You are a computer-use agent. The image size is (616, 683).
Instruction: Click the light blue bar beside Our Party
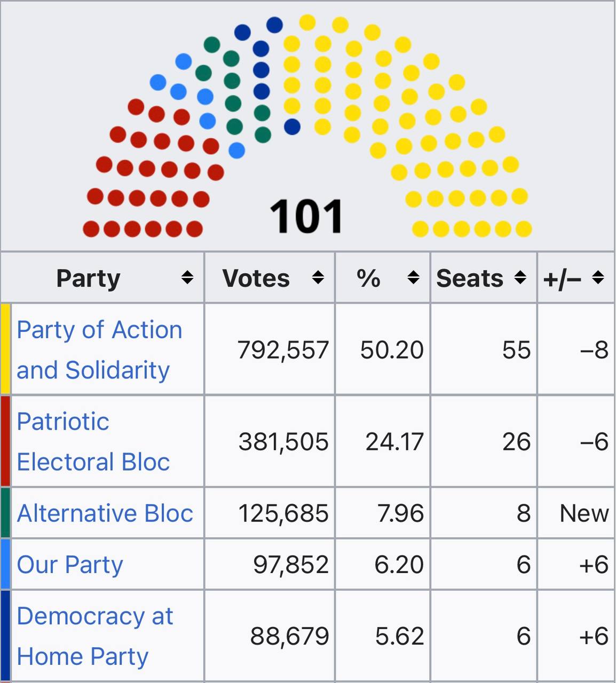point(6,564)
